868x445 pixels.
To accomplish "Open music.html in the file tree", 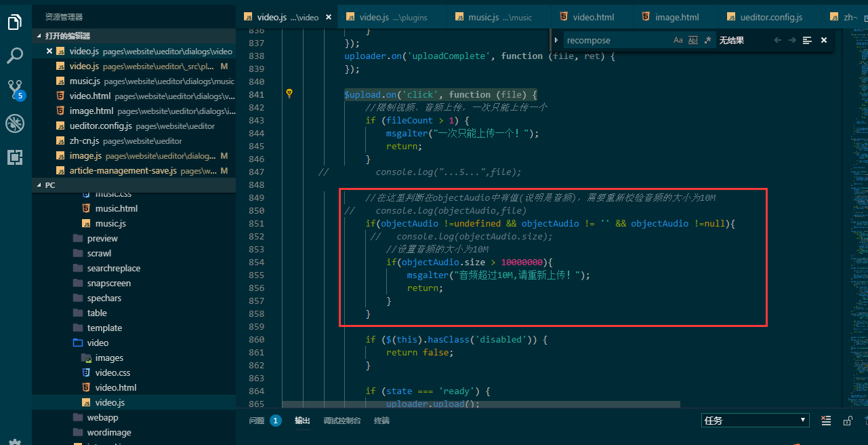I will pos(117,208).
